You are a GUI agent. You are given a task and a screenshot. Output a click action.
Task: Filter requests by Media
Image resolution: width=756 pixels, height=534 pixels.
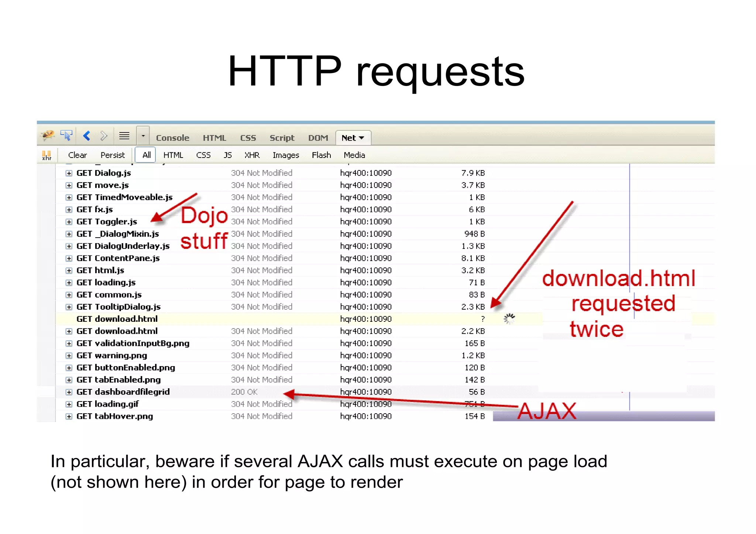tap(354, 155)
